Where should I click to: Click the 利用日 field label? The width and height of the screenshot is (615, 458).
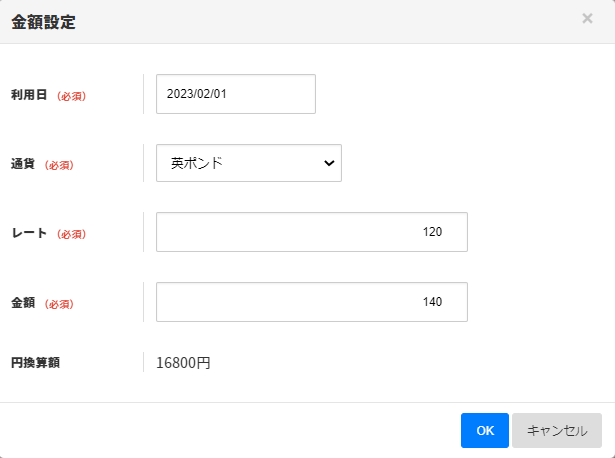(28, 95)
